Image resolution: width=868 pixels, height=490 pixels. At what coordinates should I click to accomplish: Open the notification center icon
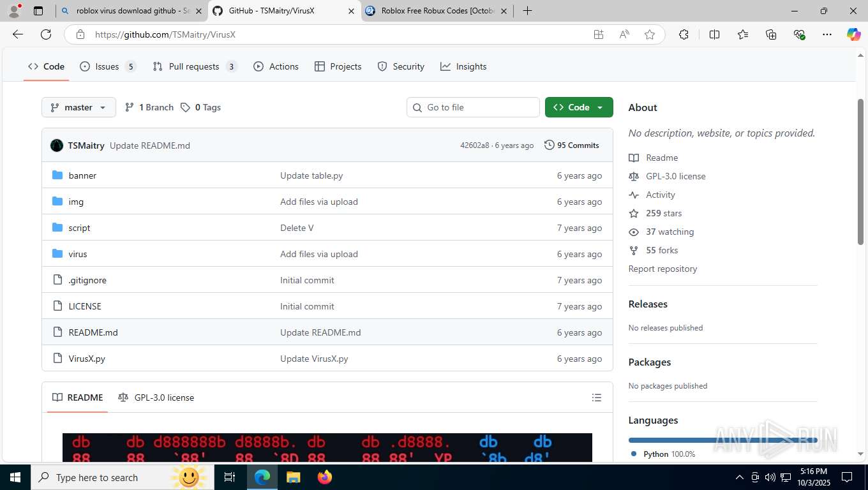tap(846, 477)
